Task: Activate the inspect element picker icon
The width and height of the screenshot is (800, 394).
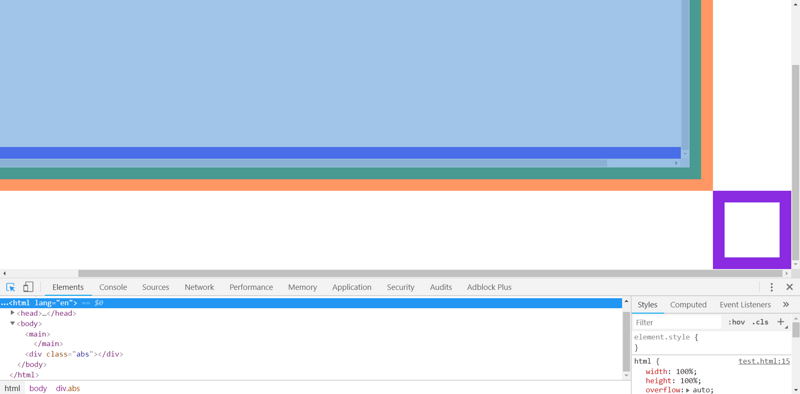Action: tap(10, 287)
